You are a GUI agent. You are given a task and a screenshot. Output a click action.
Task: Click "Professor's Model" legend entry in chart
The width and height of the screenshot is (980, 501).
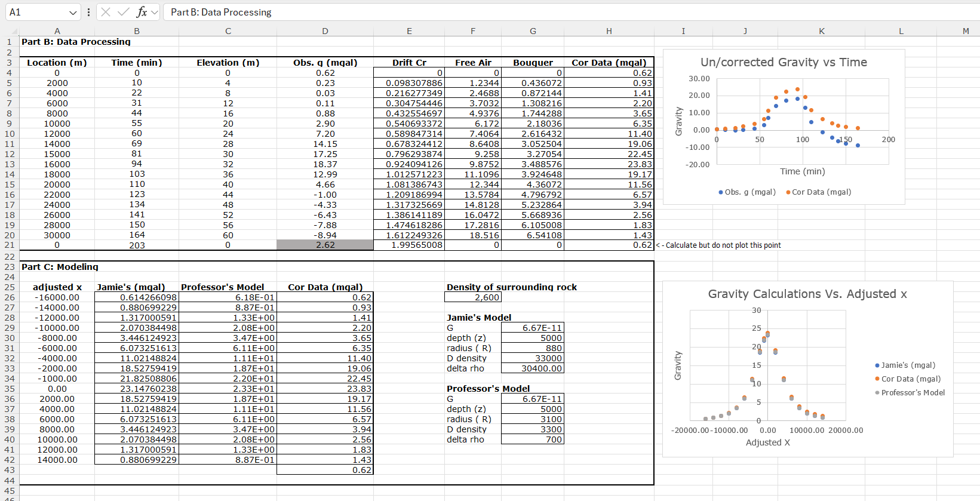(910, 393)
